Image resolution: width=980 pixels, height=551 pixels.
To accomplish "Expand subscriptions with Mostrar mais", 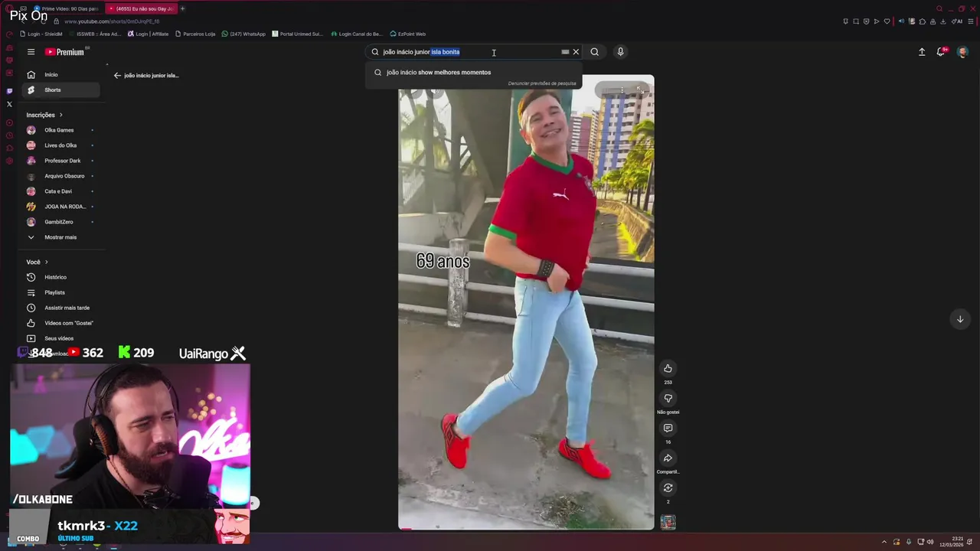I will point(60,237).
